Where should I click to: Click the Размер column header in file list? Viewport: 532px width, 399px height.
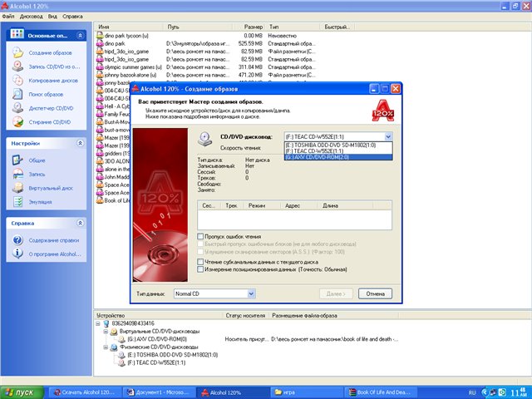253,27
